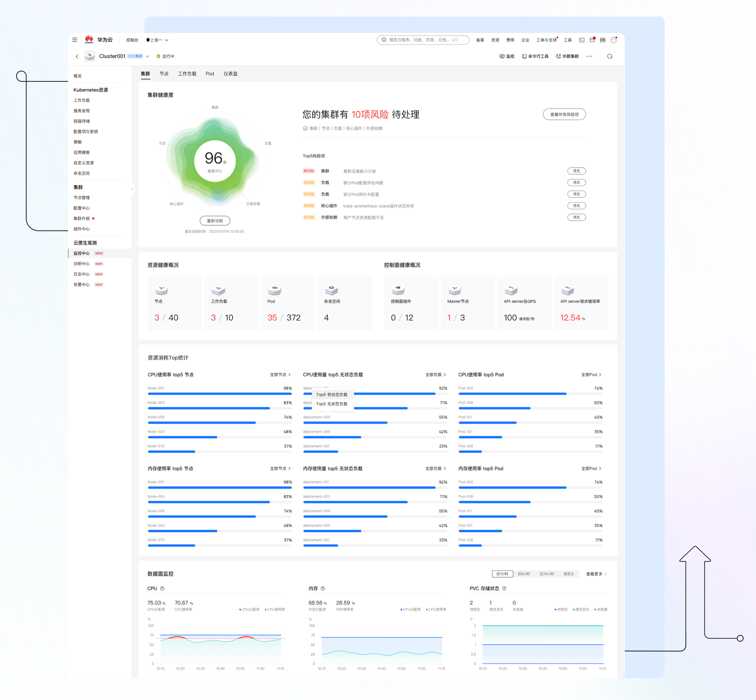Select the 近24小时 time range

[x=546, y=574]
